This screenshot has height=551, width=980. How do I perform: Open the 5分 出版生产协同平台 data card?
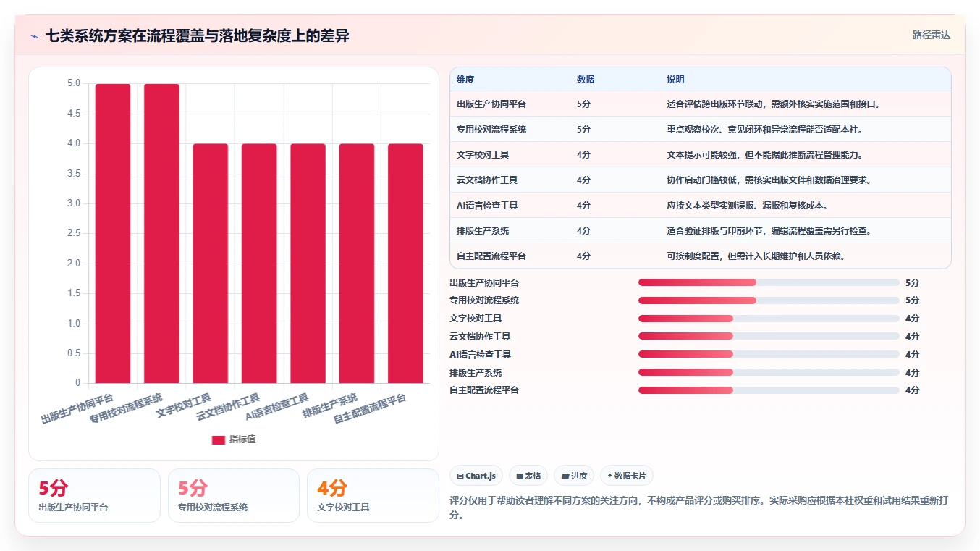point(94,495)
